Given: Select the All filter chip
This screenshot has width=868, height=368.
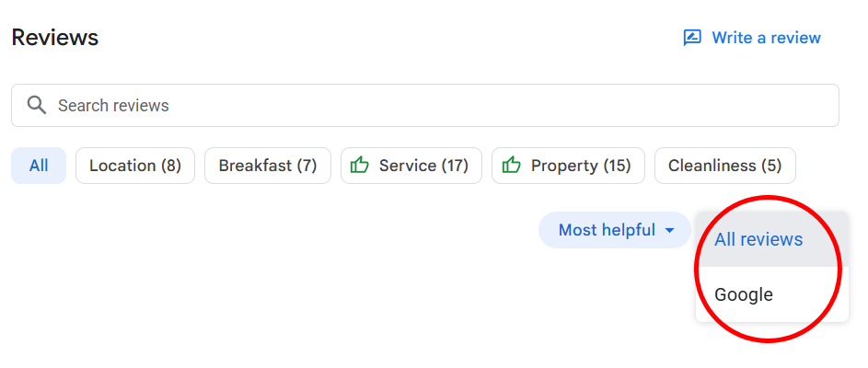Looking at the screenshot, I should 39,166.
